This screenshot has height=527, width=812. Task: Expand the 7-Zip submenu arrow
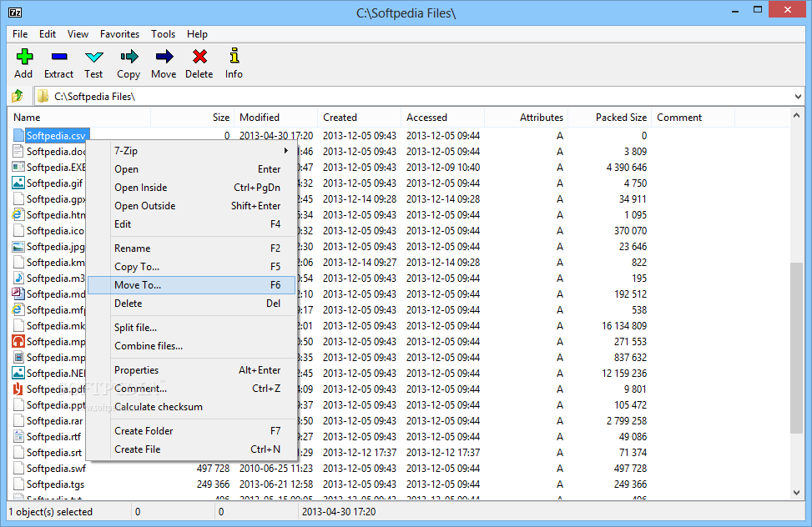(x=285, y=151)
